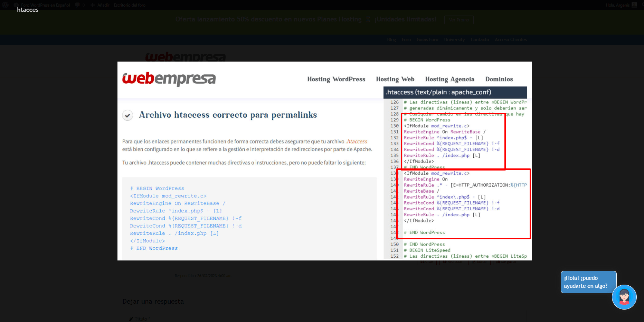644x322 pixels.
Task: Open the comments bubble in the admin bar
Action: pos(80,5)
